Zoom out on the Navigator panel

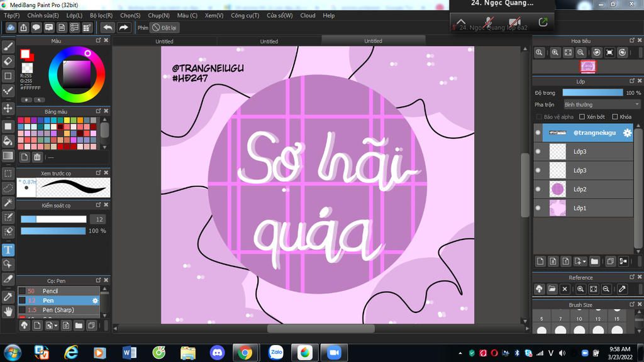pos(580,53)
